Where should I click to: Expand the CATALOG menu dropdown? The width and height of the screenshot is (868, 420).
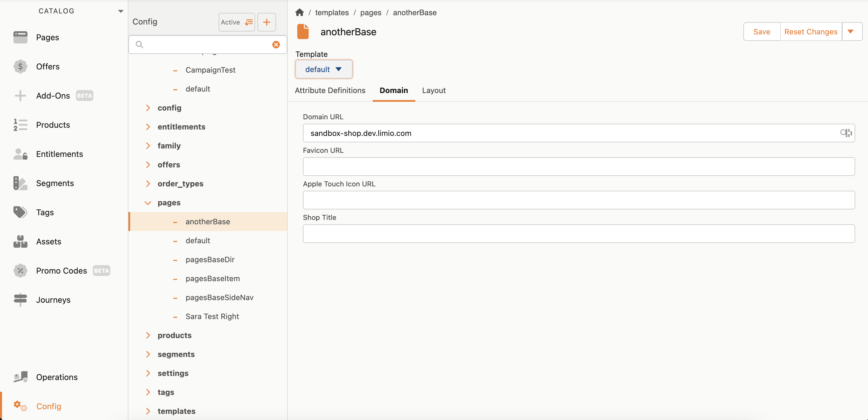pyautogui.click(x=120, y=11)
